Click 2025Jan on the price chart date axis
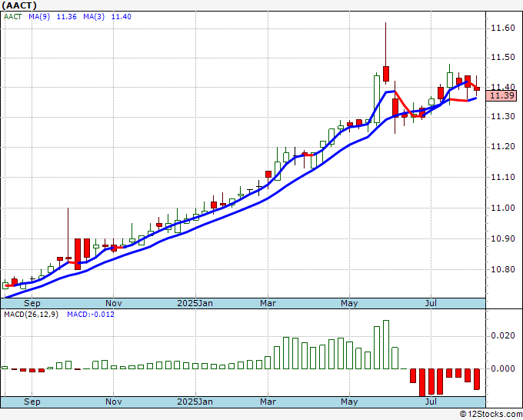 coord(195,303)
